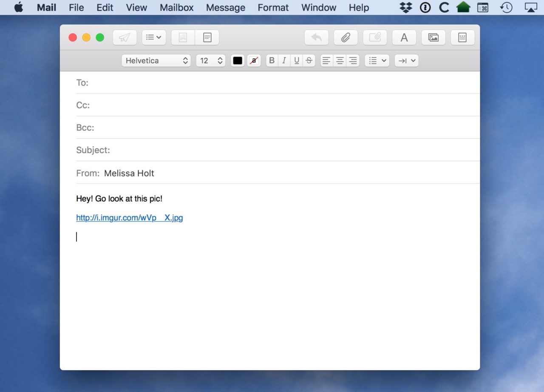Click in the To: recipient field

click(278, 82)
